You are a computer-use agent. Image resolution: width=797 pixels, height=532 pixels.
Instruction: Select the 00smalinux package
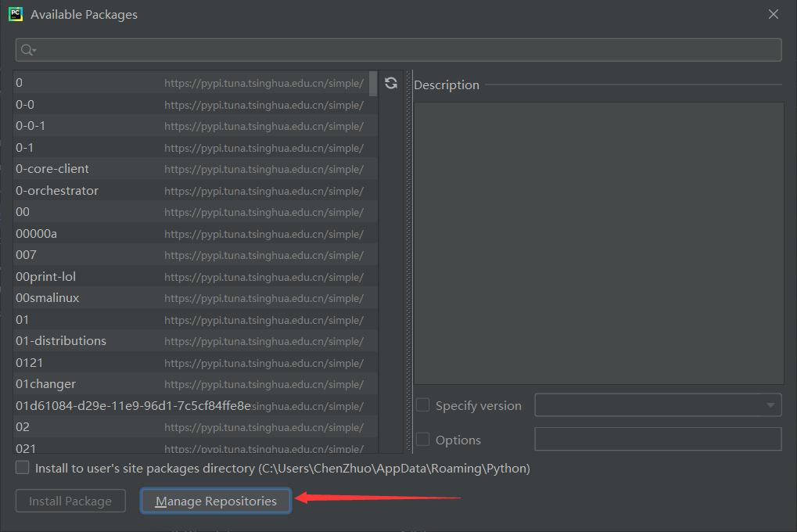click(47, 298)
